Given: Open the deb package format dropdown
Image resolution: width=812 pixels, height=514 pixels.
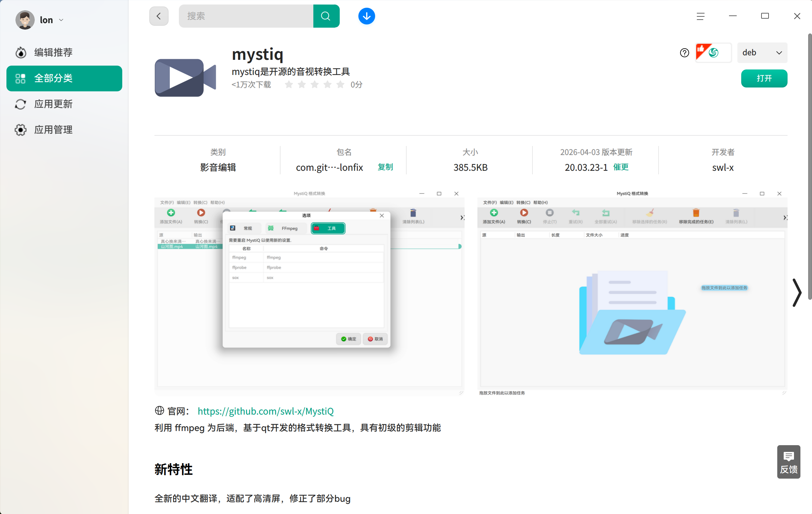Looking at the screenshot, I should coord(762,52).
